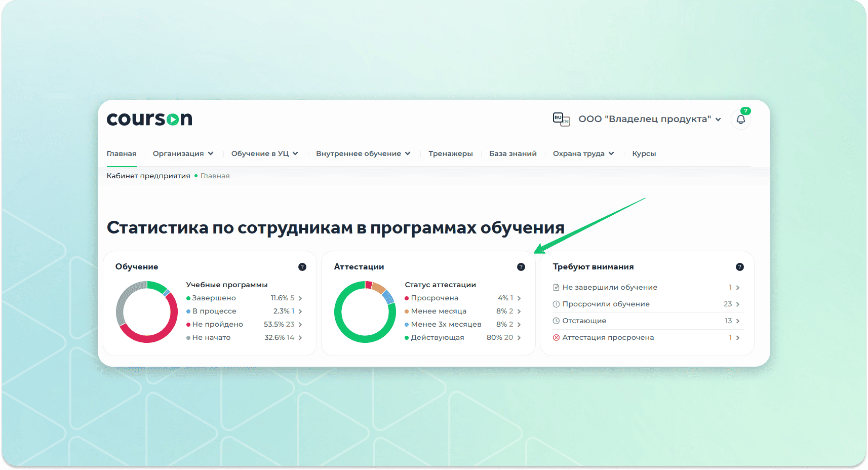868x470 pixels.
Task: Click the Courson logo
Action: point(149,119)
